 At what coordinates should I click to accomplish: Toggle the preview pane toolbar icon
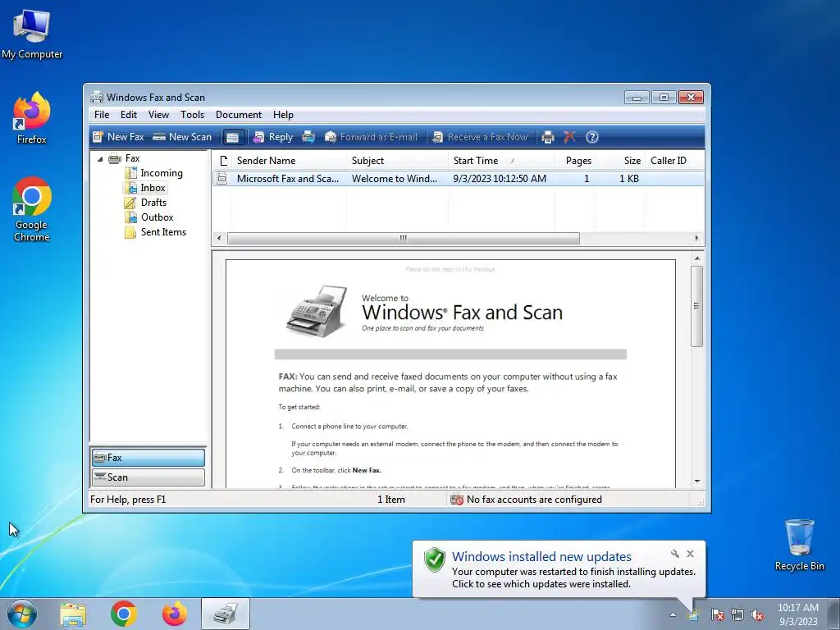coord(232,137)
